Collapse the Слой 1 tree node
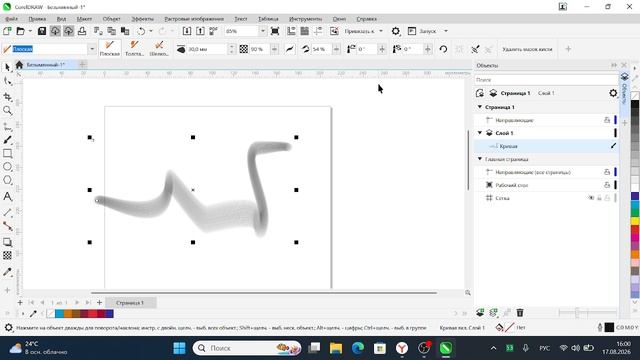Viewport: 640px width, 360px height. (x=480, y=133)
